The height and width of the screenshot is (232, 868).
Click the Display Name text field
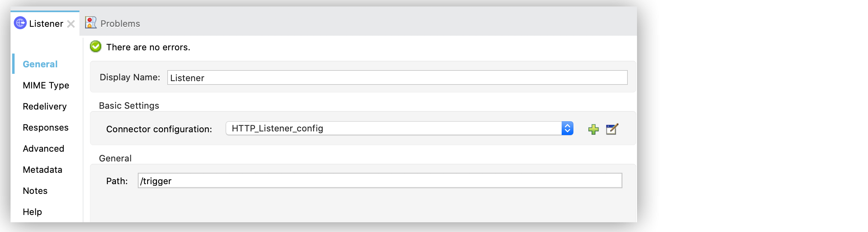tap(397, 77)
